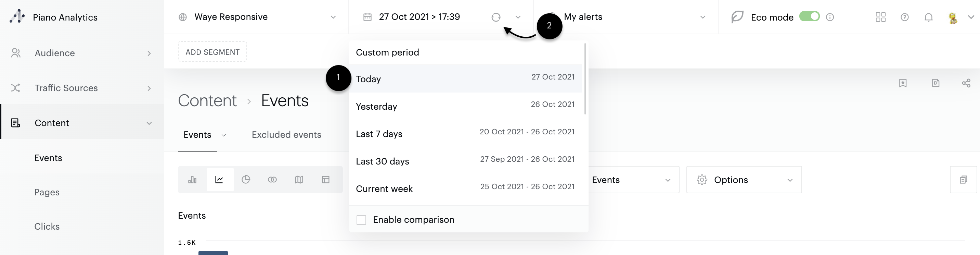Click the period list scrollbar

point(585,78)
